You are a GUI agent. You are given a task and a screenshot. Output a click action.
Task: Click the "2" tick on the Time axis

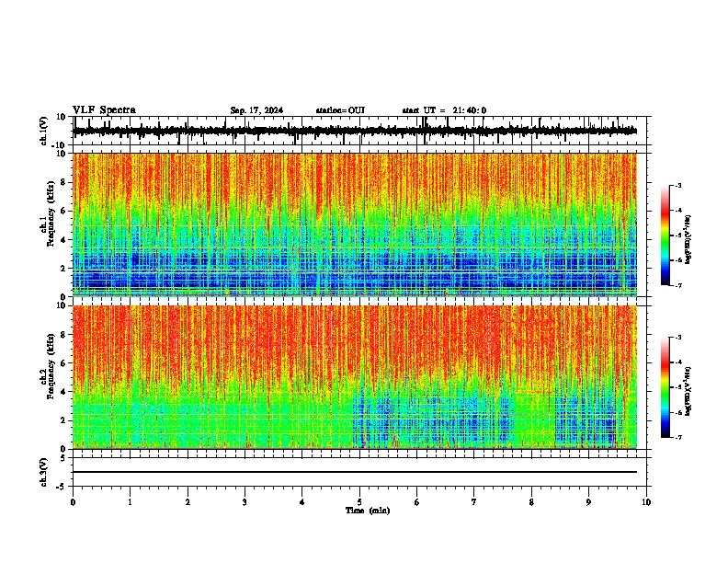pyautogui.click(x=188, y=502)
